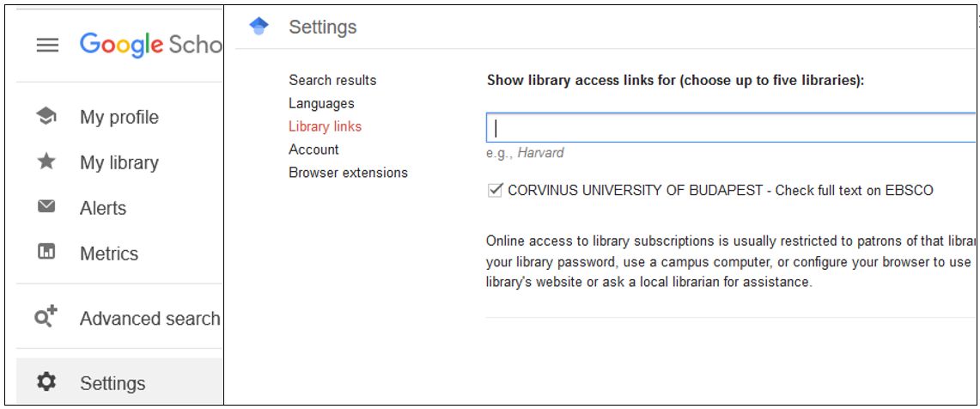Screen dimensions: 980x409
Task: Click the library search text field
Action: pos(731,127)
